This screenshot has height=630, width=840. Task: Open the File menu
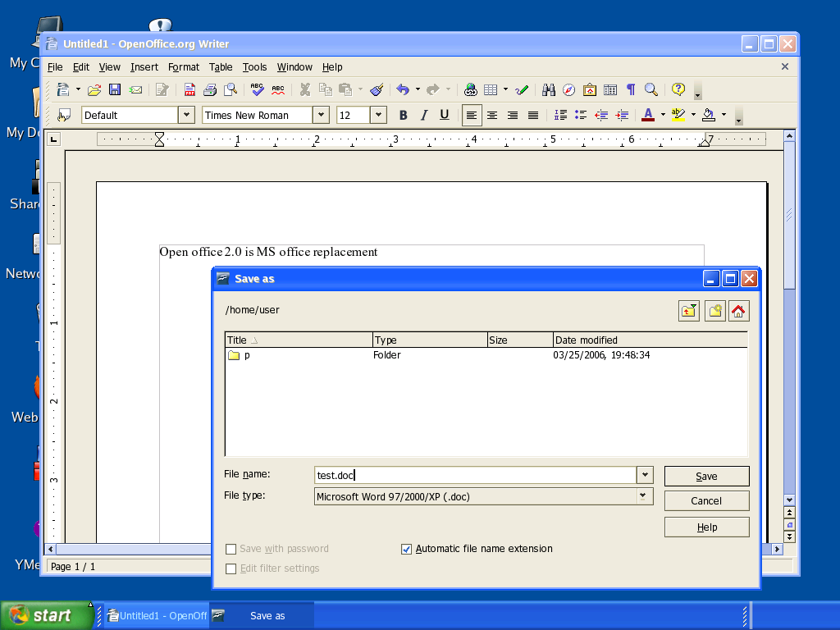tap(55, 67)
